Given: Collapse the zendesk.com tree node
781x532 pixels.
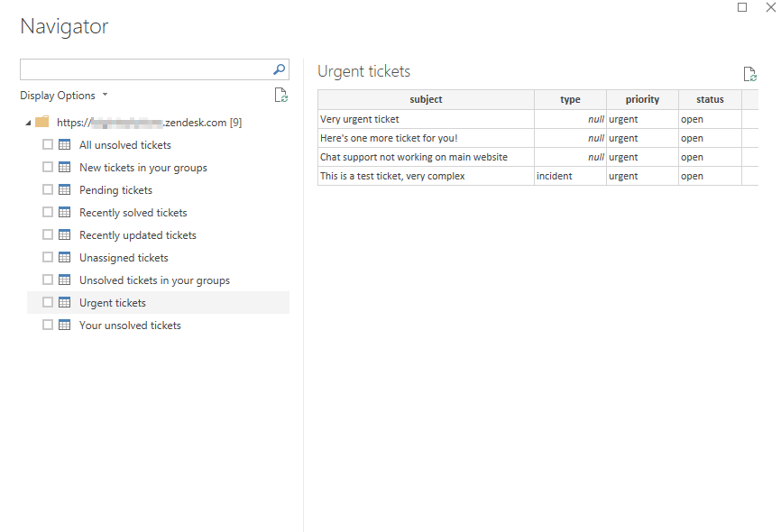Looking at the screenshot, I should [x=28, y=123].
